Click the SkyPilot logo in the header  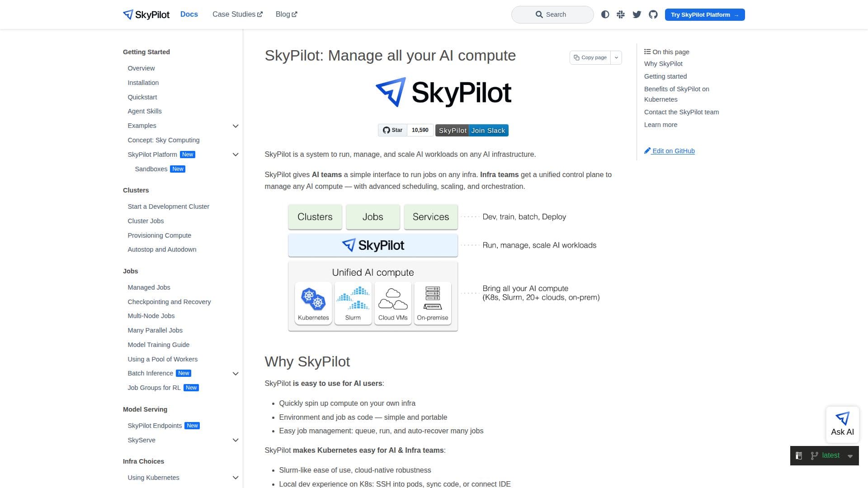pos(146,14)
